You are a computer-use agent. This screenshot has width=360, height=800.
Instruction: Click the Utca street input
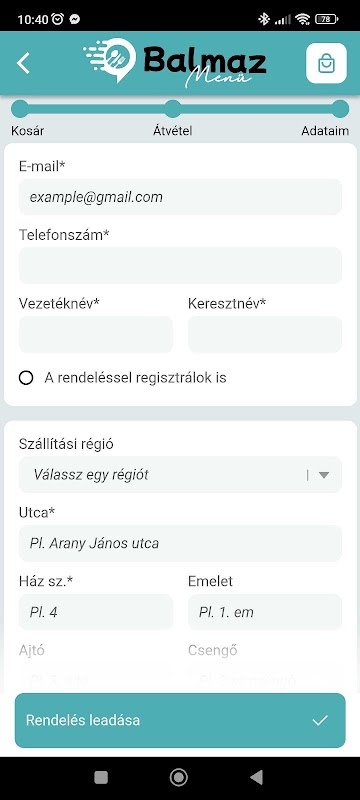(x=181, y=543)
